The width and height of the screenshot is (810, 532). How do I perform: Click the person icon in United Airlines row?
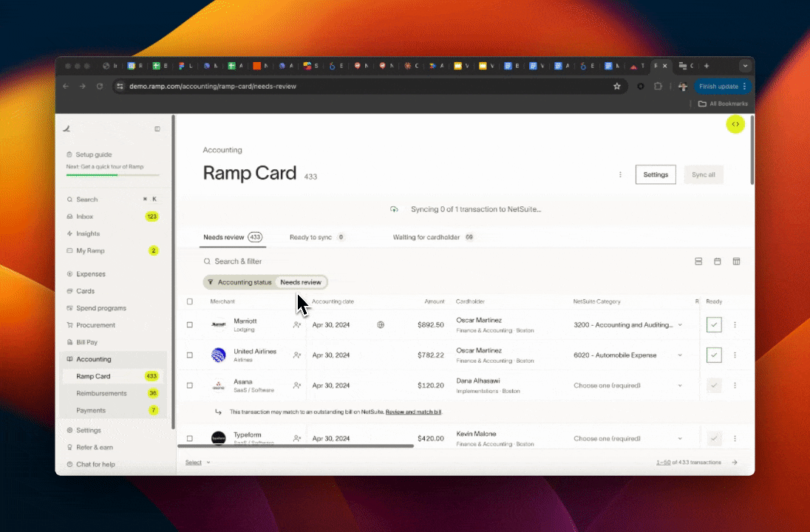point(297,355)
